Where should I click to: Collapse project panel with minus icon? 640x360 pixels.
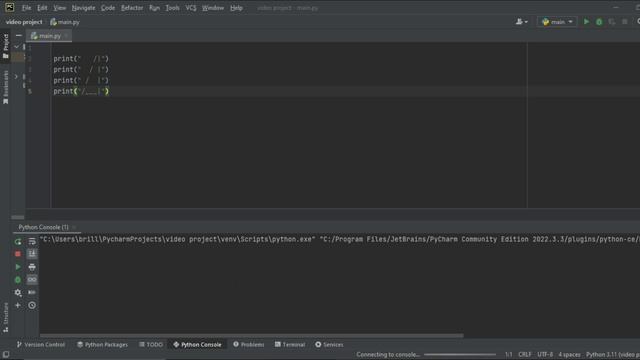click(x=18, y=36)
